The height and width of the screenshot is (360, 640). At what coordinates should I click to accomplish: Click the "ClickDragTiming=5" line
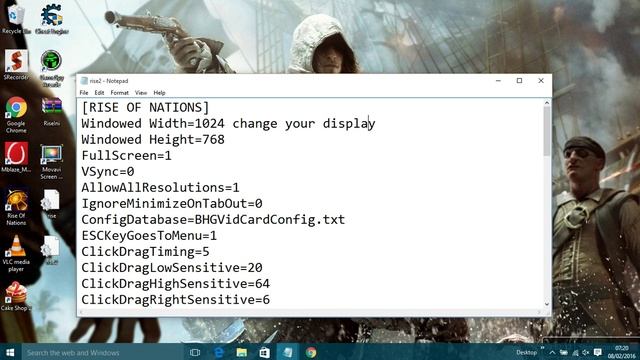(x=145, y=251)
